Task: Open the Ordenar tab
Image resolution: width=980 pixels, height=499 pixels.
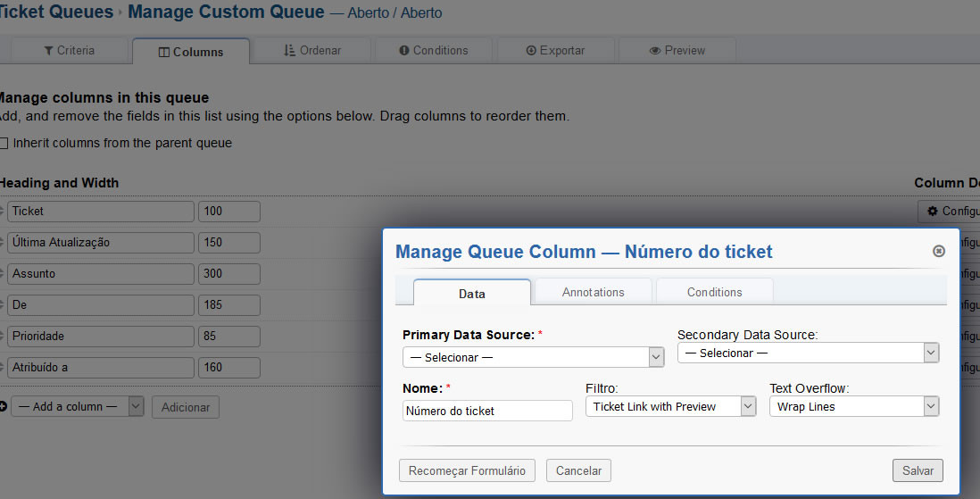Action: click(x=312, y=51)
